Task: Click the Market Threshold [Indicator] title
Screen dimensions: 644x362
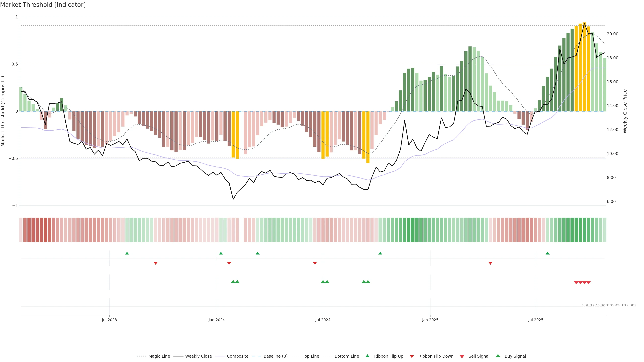Action: pyautogui.click(x=43, y=5)
